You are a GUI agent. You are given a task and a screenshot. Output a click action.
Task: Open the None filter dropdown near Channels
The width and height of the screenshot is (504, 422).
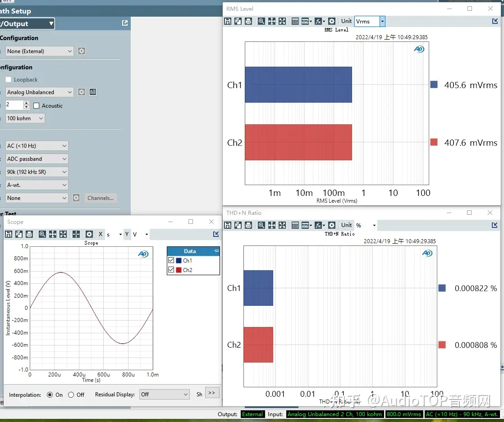pyautogui.click(x=37, y=198)
